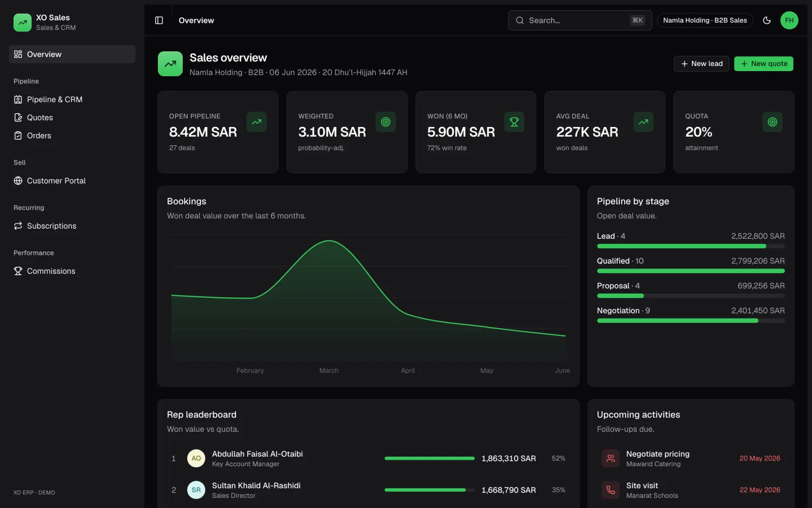The image size is (812, 508).
Task: Click the search magnifier icon
Action: pos(520,20)
